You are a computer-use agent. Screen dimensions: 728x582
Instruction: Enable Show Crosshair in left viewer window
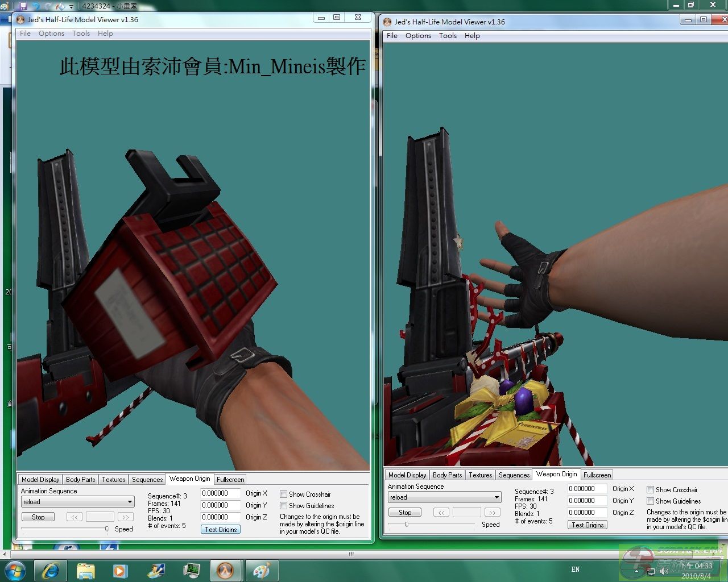283,494
